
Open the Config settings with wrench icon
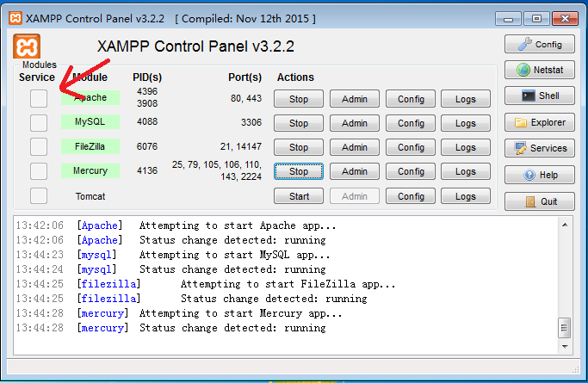[x=539, y=44]
